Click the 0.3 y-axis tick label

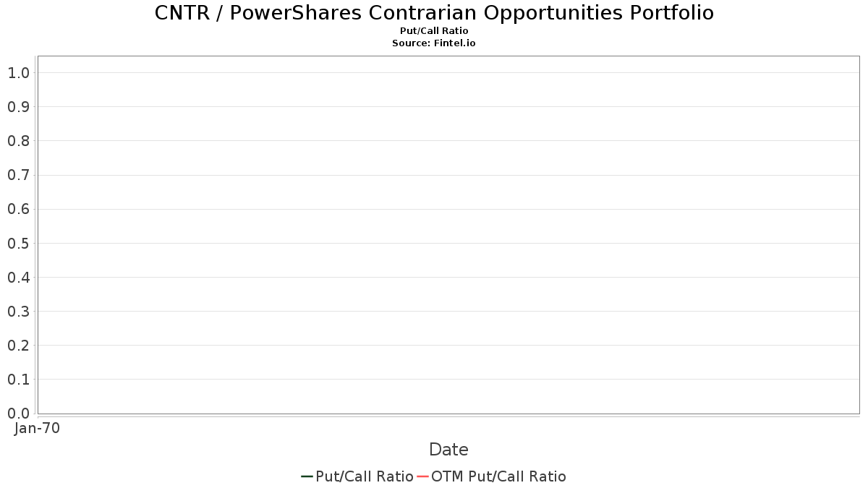tap(18, 311)
